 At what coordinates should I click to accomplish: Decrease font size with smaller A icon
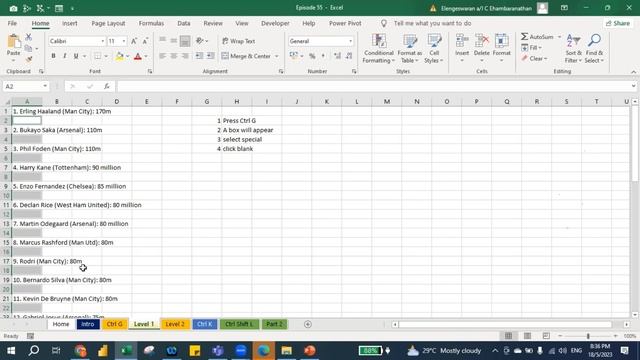pos(145,41)
